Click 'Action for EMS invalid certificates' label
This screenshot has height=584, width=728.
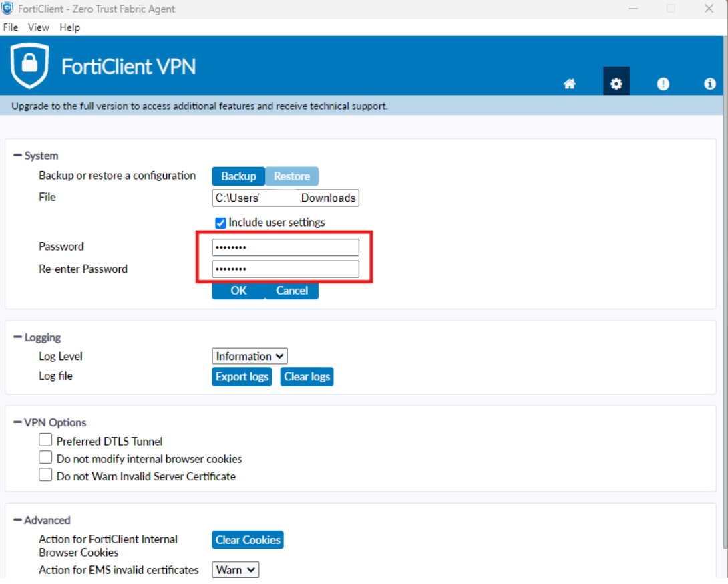click(119, 570)
